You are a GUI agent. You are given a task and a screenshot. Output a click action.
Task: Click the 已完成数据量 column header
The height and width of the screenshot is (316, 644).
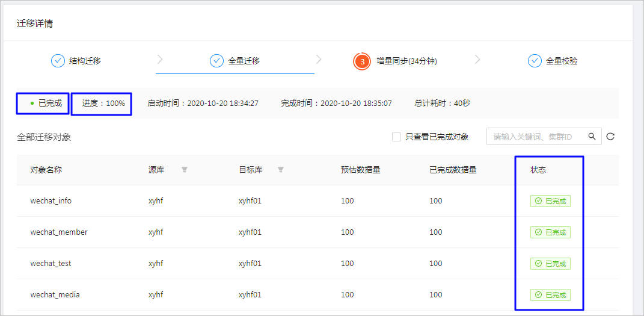[x=453, y=170]
